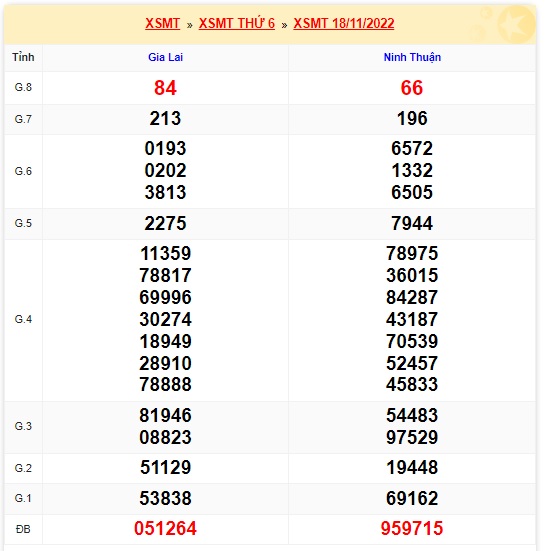Select Ninh Thuận number 6505
Image resolution: width=545 pixels, height=551 pixels.
[412, 192]
